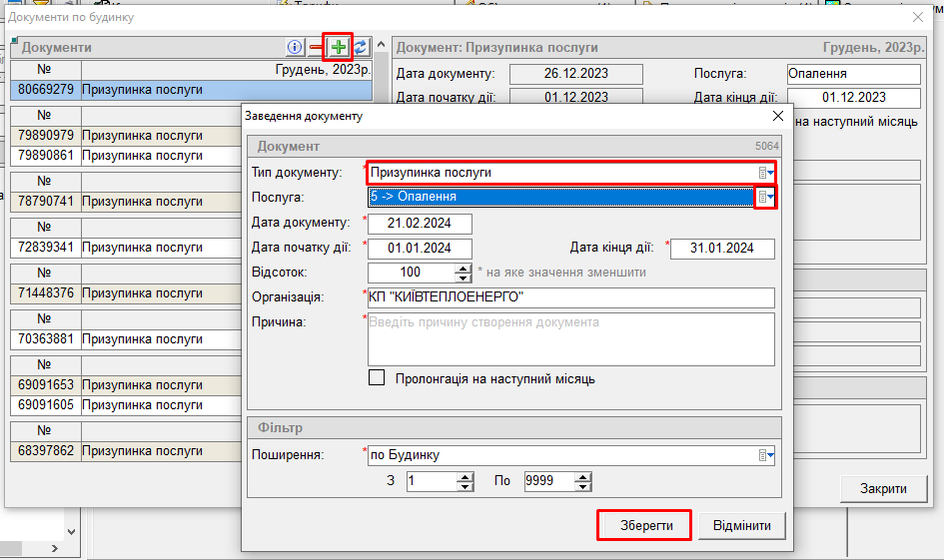This screenshot has height=560, width=944.
Task: Click the Причина text field
Action: tap(570, 339)
